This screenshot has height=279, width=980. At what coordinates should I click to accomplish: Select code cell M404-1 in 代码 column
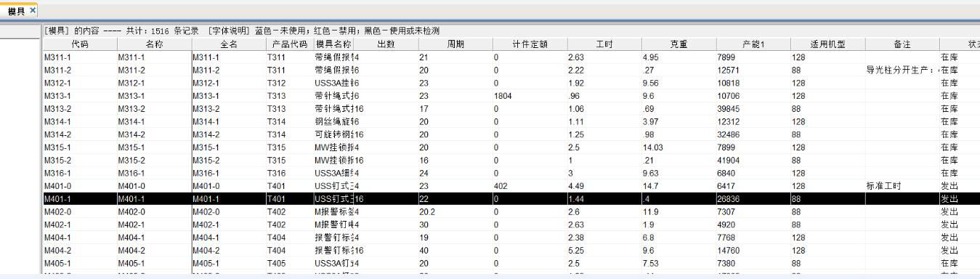point(80,238)
